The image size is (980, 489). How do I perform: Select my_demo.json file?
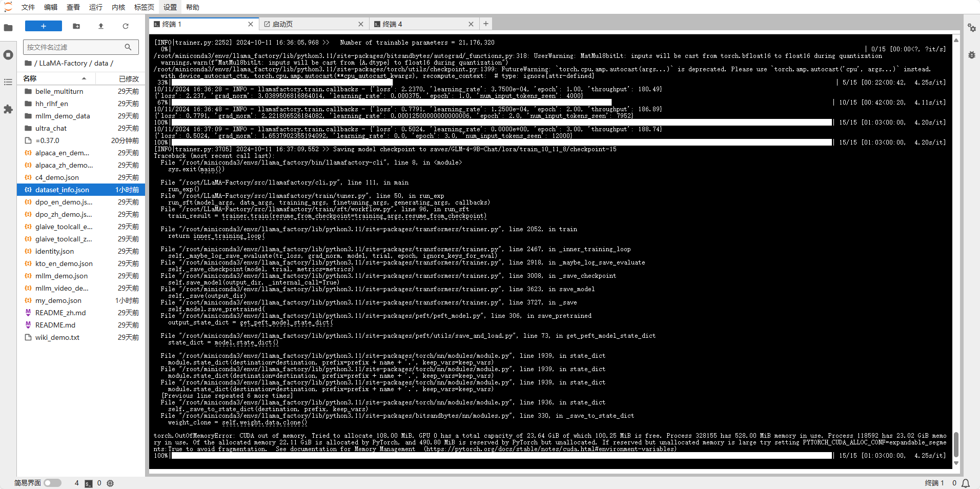pos(81,300)
